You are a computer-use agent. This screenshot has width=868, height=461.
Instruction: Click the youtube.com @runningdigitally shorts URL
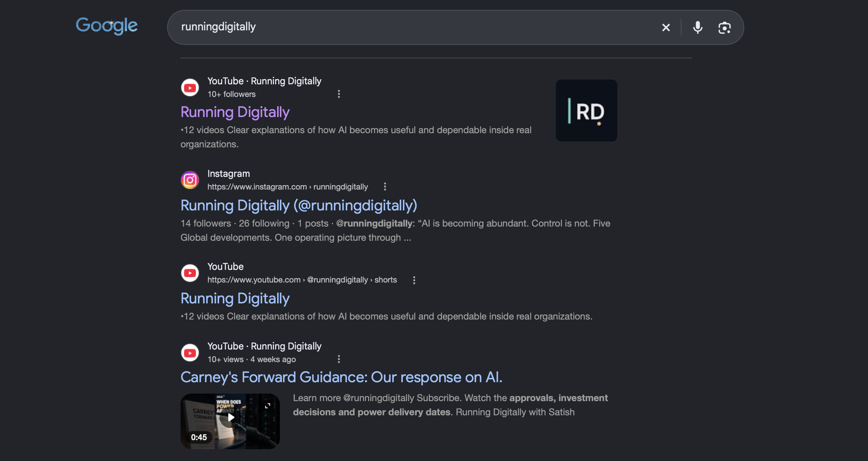[x=302, y=280]
